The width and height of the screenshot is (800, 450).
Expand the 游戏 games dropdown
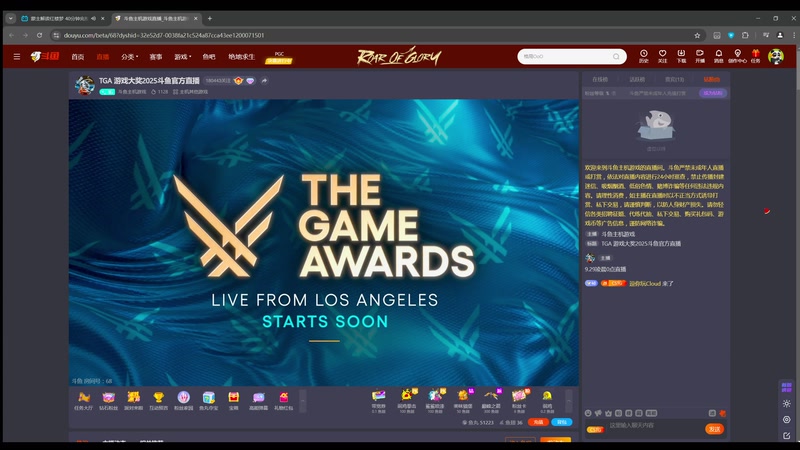click(183, 57)
